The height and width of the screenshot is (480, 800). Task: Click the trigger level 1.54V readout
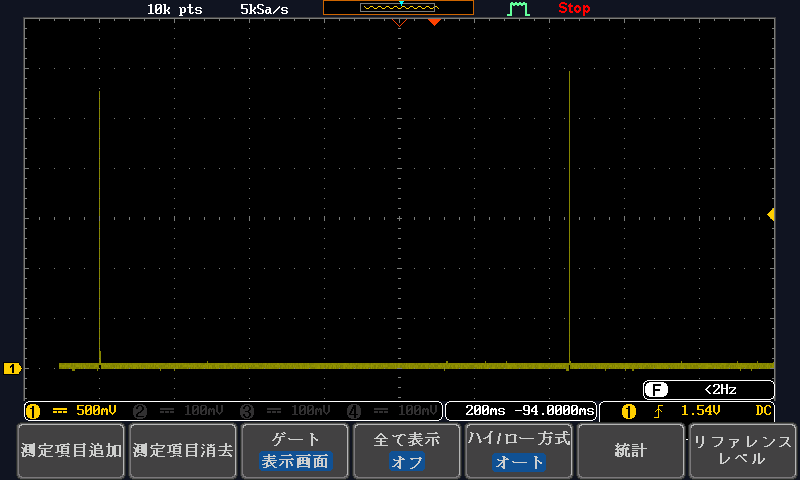click(701, 411)
